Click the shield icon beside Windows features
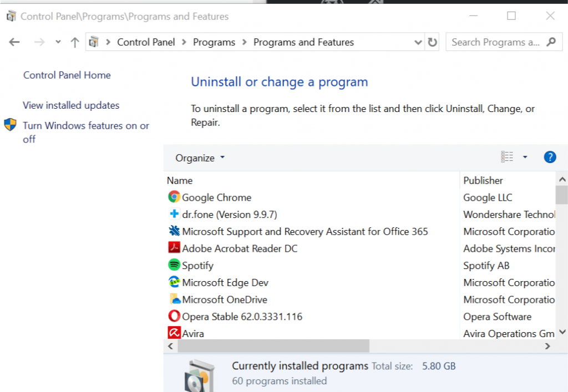568x392 pixels. pyautogui.click(x=10, y=125)
